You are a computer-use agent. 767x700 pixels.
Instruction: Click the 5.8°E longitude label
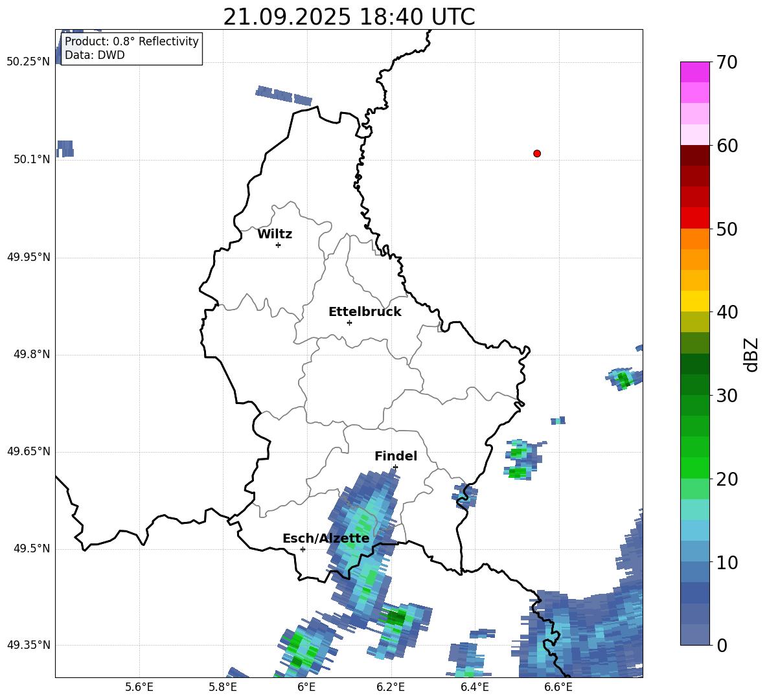click(223, 687)
